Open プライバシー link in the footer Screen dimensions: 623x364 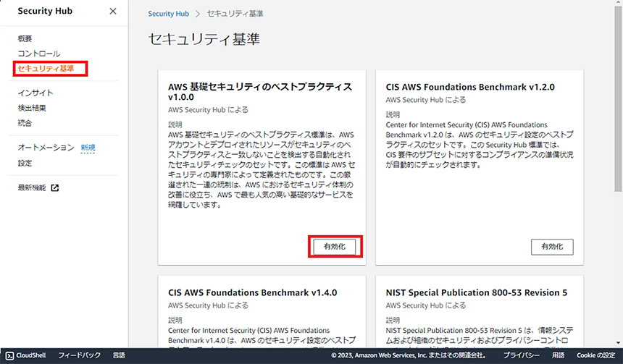(522, 355)
